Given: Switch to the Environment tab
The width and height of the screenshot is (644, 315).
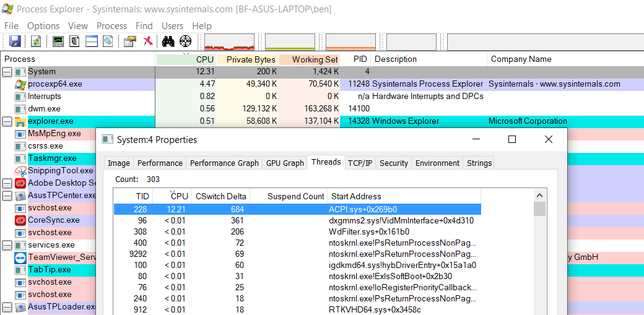Looking at the screenshot, I should [x=437, y=163].
